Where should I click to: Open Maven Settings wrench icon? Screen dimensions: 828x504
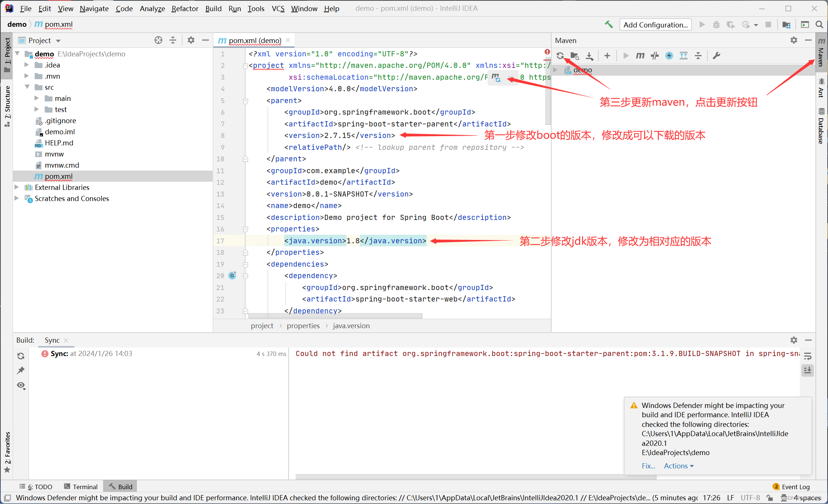(x=717, y=56)
